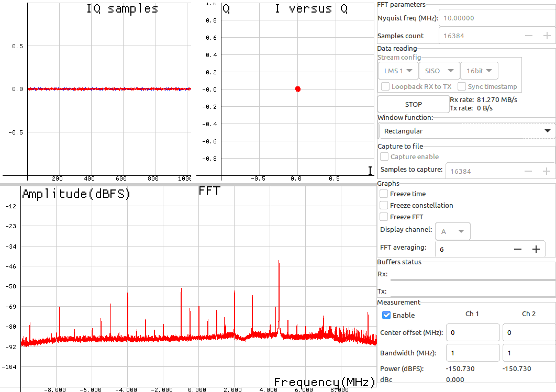Open the SISO mode dropdown
The width and height of the screenshot is (556, 392).
438,71
